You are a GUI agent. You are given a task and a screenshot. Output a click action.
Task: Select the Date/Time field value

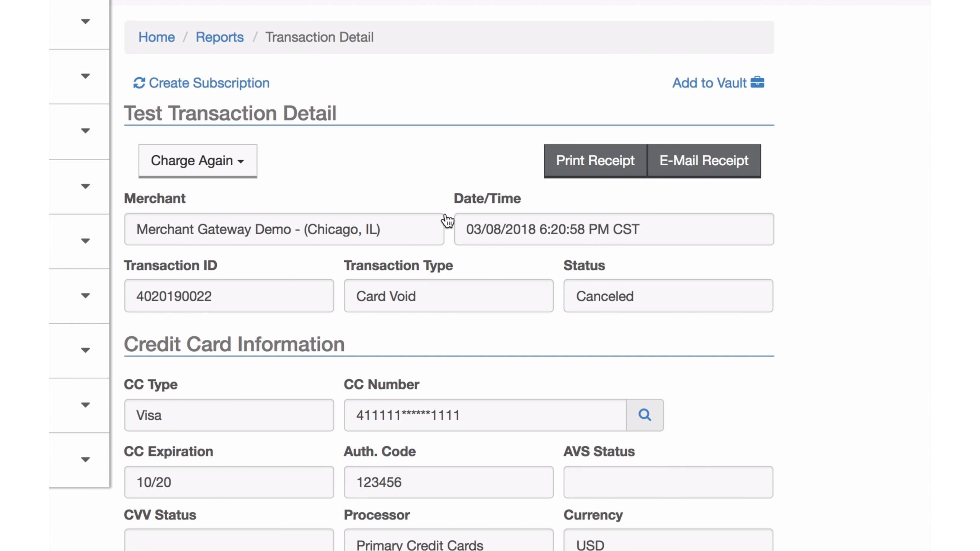point(614,229)
